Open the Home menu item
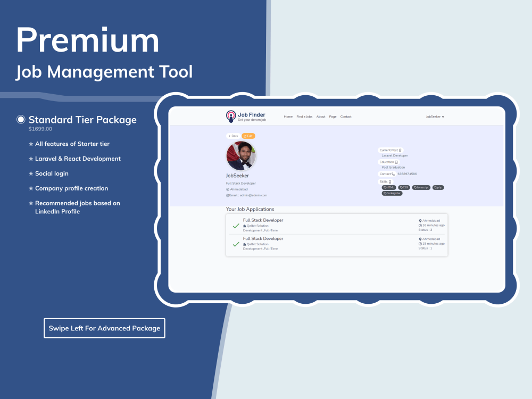 pos(288,117)
